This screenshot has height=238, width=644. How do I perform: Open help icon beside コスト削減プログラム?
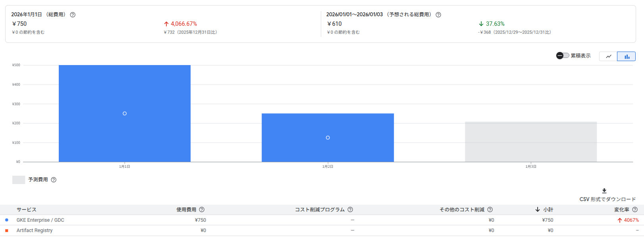click(x=350, y=209)
